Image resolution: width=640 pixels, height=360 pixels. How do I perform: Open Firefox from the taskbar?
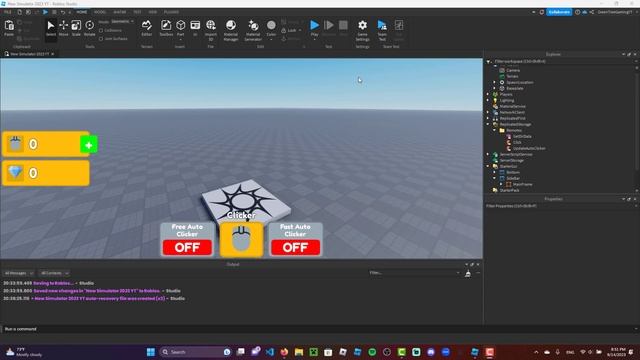click(x=284, y=352)
